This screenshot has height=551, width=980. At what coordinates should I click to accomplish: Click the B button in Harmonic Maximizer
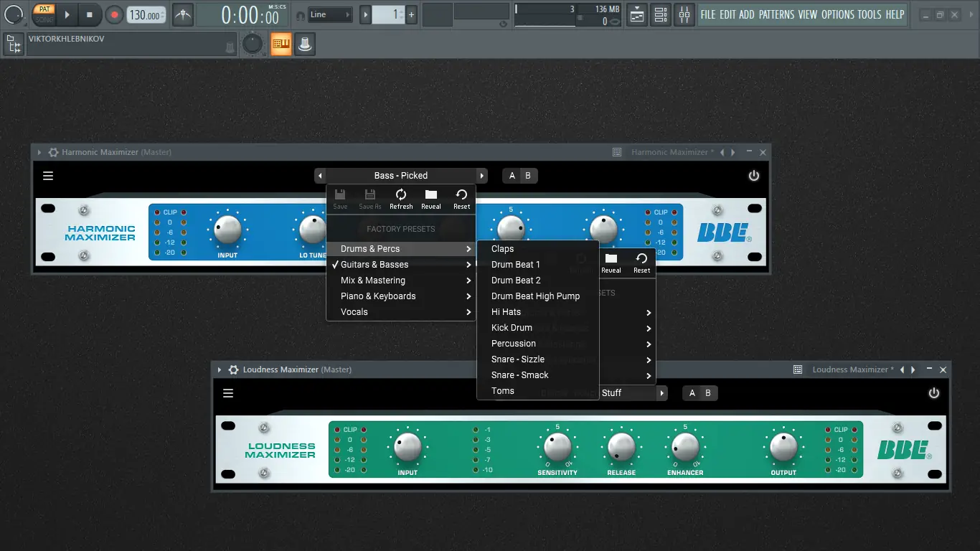(528, 176)
